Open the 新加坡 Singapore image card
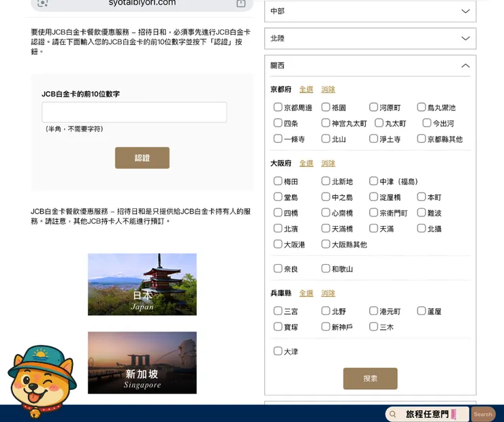 pos(142,363)
